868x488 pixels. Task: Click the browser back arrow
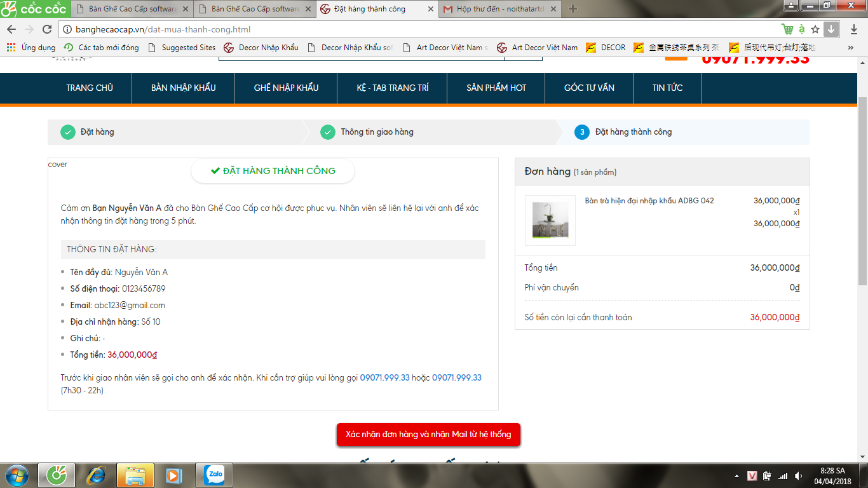coord(11,29)
